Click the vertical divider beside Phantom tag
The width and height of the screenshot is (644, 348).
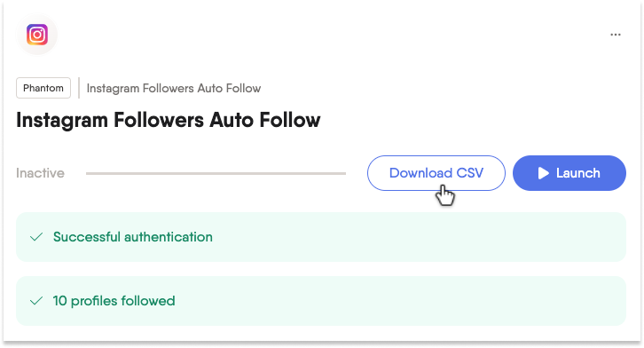(79, 88)
